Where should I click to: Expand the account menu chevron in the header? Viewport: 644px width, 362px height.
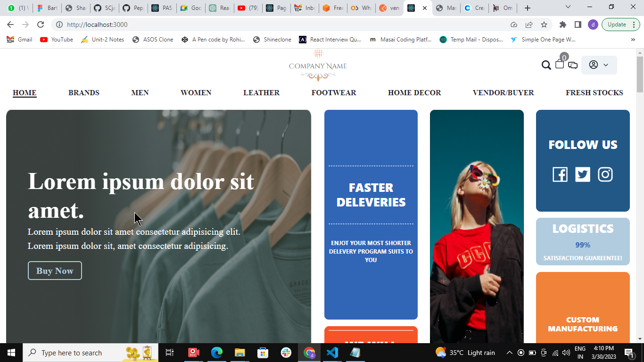(607, 65)
